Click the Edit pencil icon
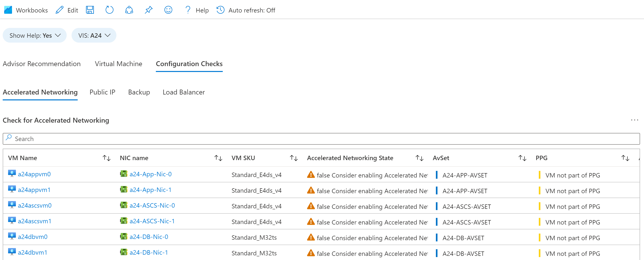The height and width of the screenshot is (260, 644). (x=60, y=10)
